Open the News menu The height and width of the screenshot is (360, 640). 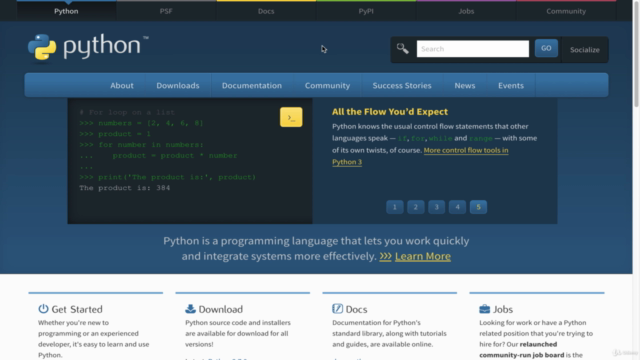coord(465,85)
